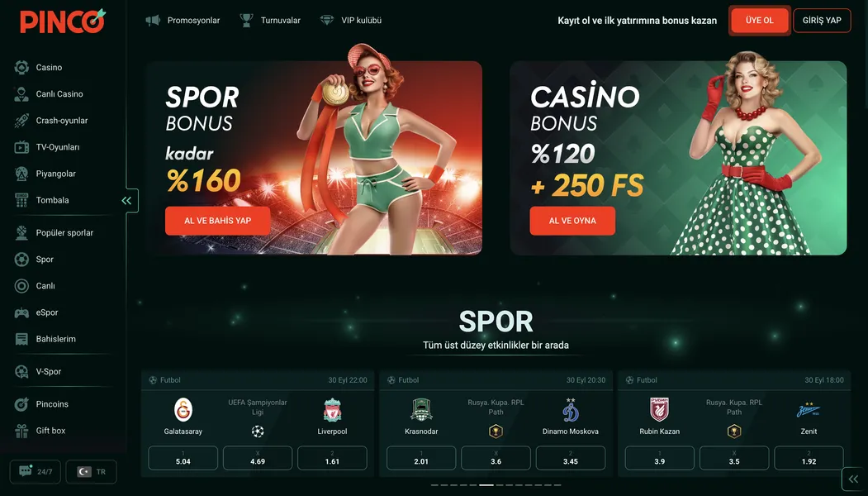Click the ÜYE OL register button

(760, 21)
